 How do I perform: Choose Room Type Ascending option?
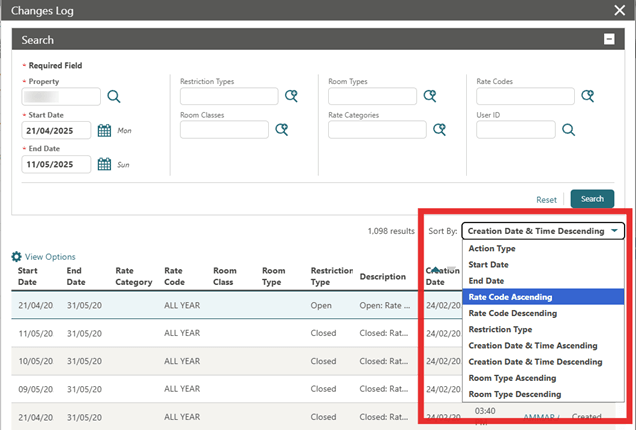(x=543, y=378)
